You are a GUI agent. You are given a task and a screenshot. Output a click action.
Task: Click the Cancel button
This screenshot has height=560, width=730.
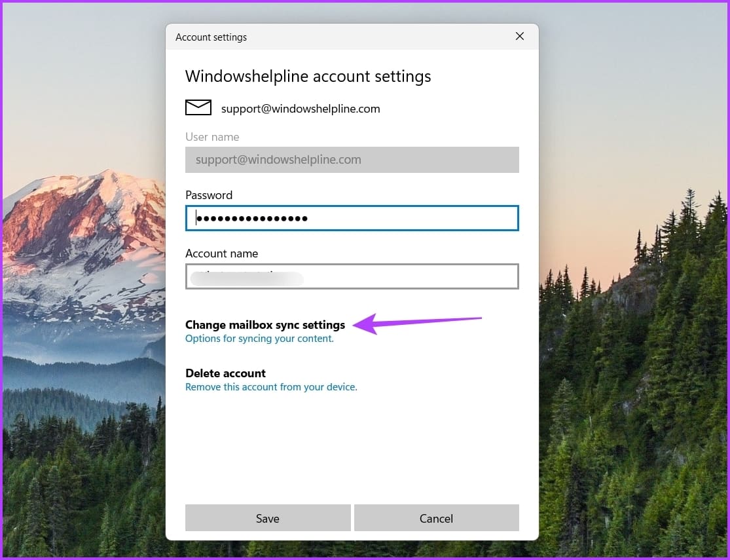click(x=436, y=518)
